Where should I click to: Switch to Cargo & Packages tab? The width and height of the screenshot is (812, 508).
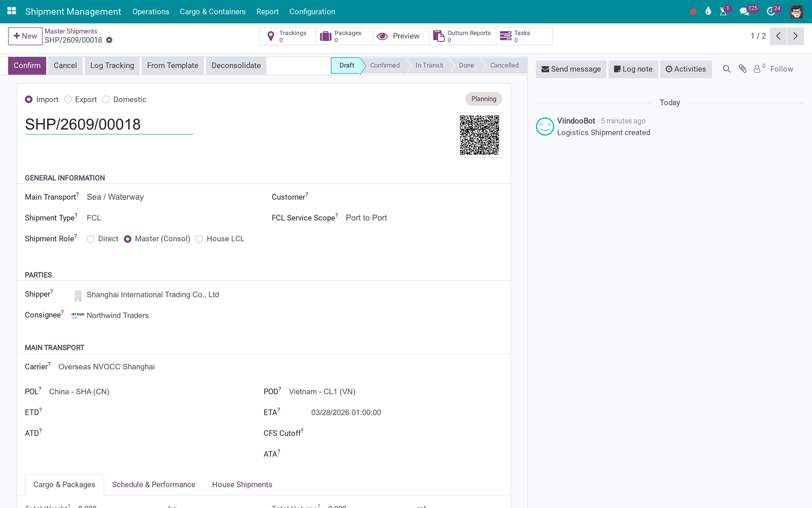(64, 485)
